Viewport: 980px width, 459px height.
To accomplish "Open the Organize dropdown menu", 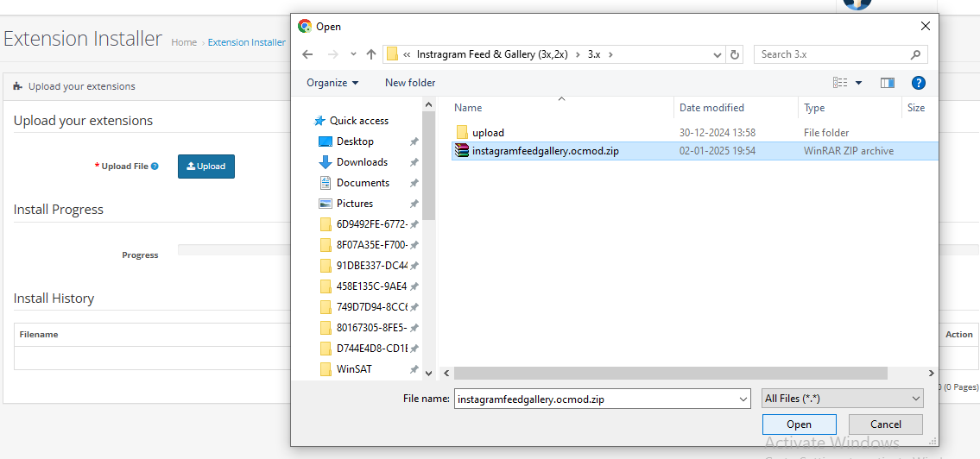I will click(x=332, y=83).
